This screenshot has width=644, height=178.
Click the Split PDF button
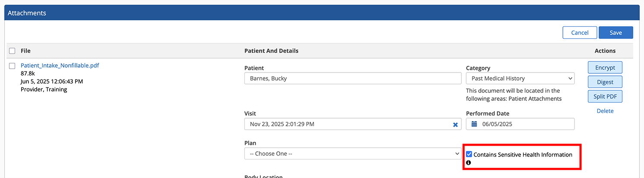[604, 97]
